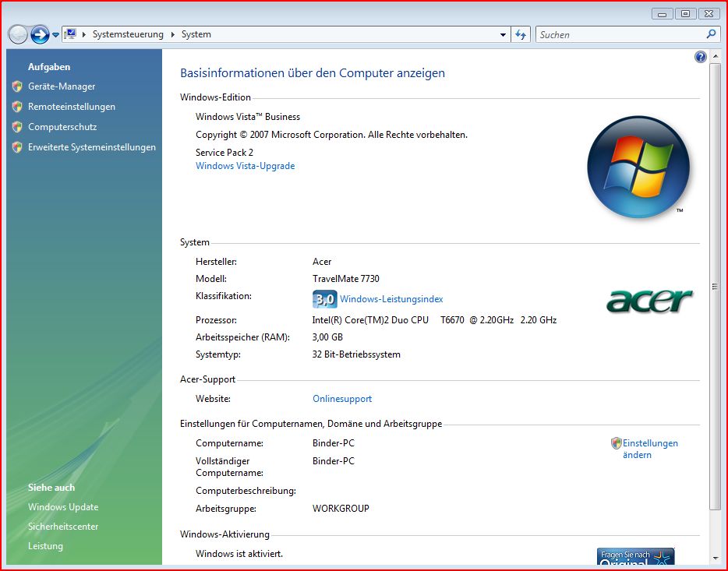Open Computerschutz from the tasks pane

click(x=62, y=127)
